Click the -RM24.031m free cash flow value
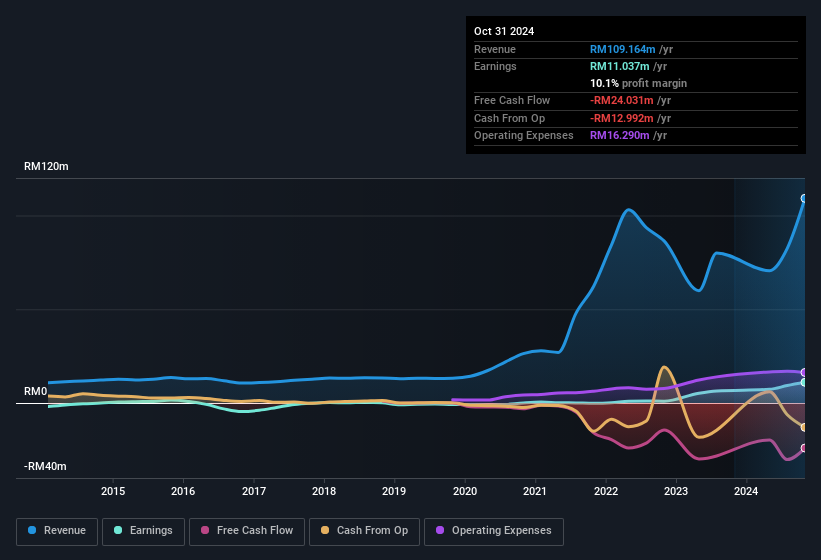 (622, 100)
